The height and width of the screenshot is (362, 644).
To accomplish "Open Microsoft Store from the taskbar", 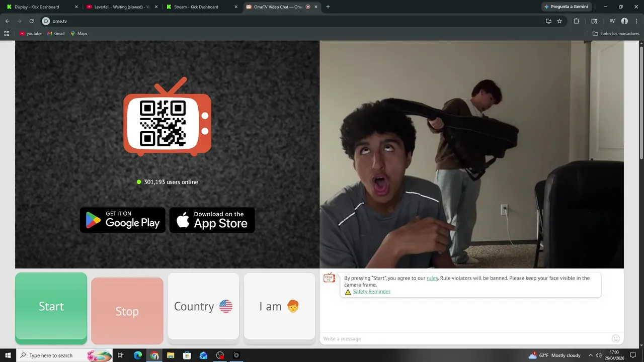I will [x=187, y=355].
